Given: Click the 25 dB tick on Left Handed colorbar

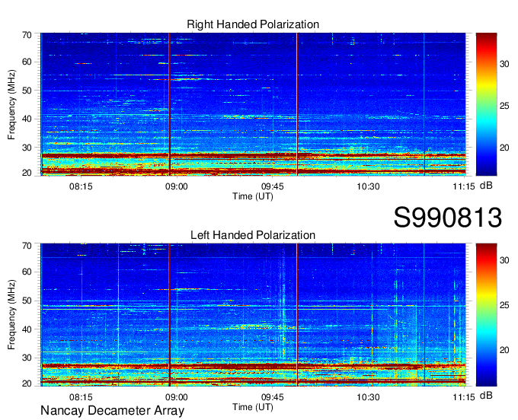Looking at the screenshot, I should pos(504,305).
